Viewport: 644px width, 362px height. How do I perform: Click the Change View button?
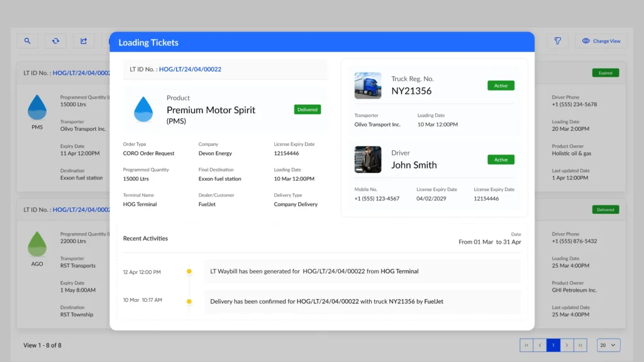[601, 41]
